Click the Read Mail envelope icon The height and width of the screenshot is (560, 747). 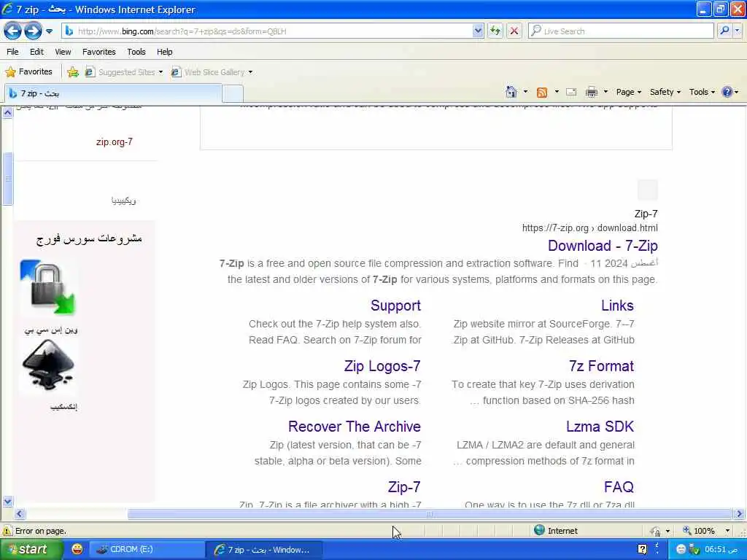click(571, 93)
